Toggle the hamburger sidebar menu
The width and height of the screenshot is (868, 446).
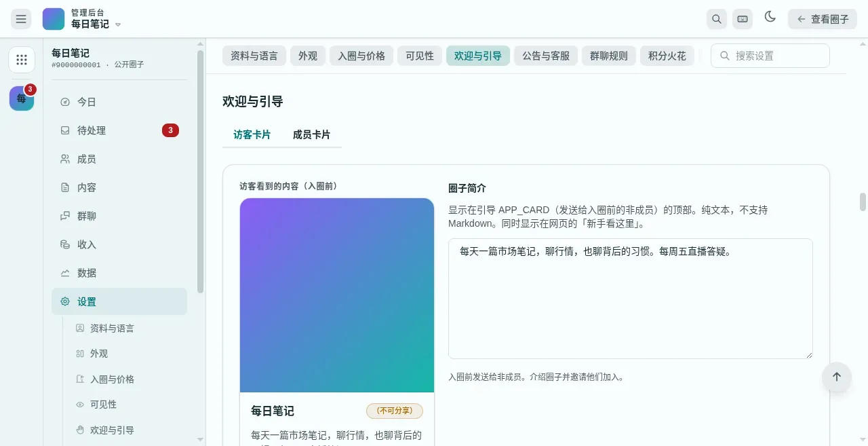click(x=21, y=19)
